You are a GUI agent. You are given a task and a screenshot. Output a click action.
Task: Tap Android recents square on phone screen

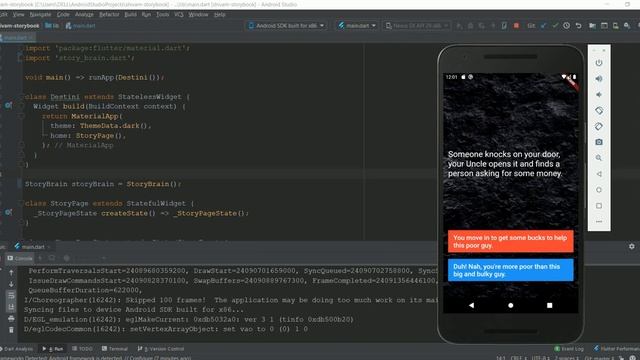549,305
